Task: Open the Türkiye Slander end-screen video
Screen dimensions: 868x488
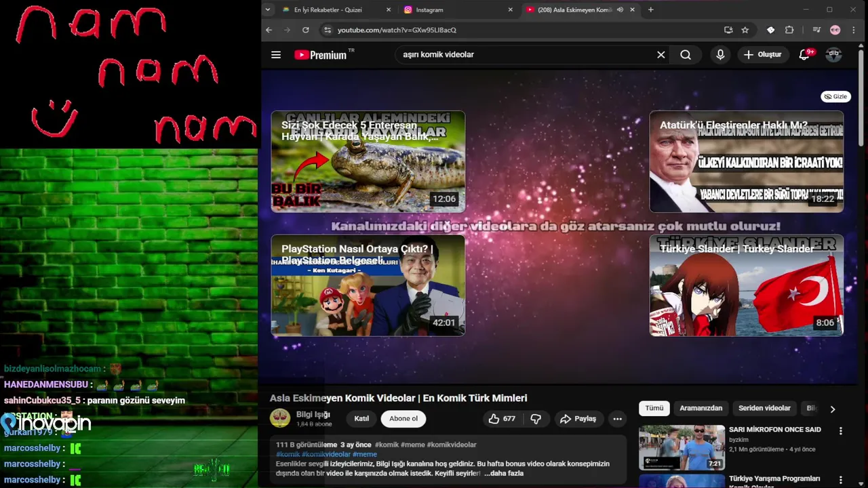Action: click(747, 285)
